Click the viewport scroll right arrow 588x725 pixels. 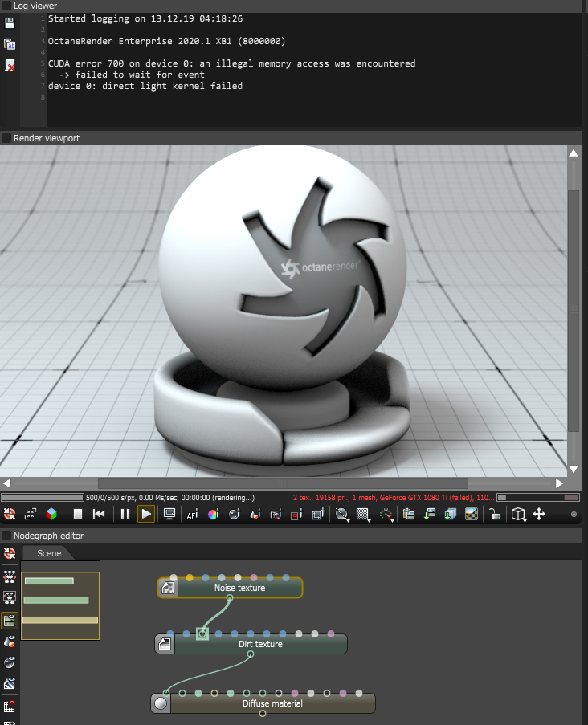(559, 483)
